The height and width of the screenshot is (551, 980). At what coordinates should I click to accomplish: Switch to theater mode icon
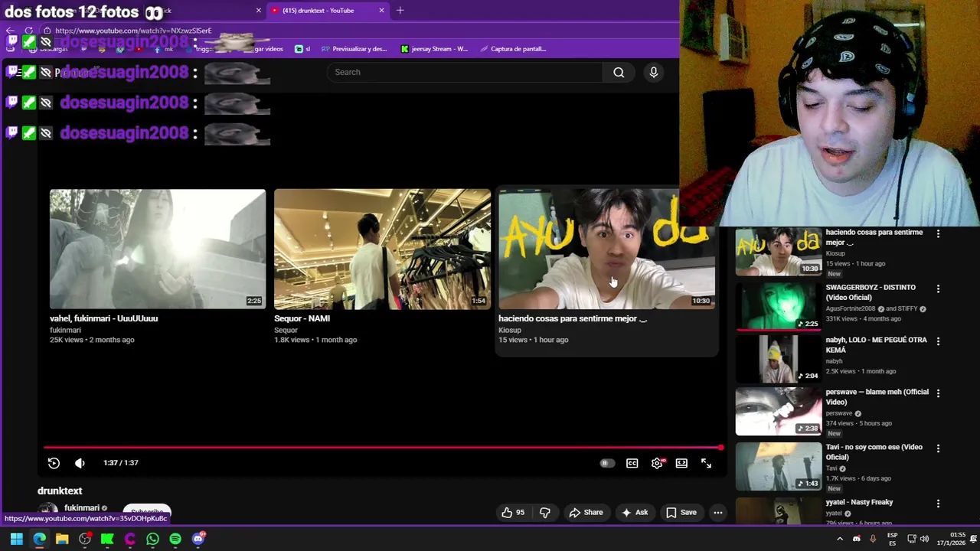(x=681, y=463)
